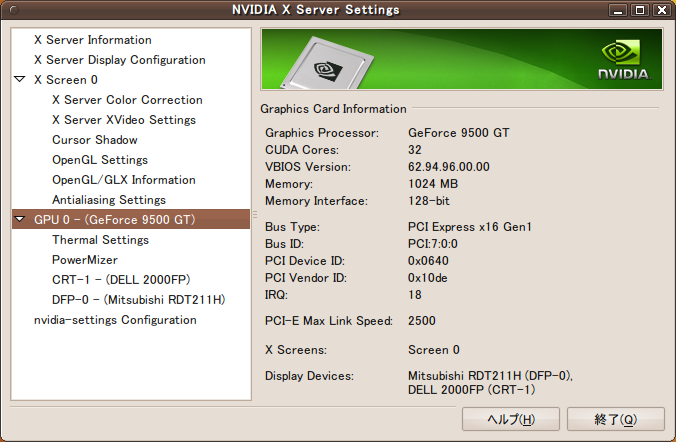Open Antialiasing Settings page
The image size is (676, 442).
[x=109, y=200]
